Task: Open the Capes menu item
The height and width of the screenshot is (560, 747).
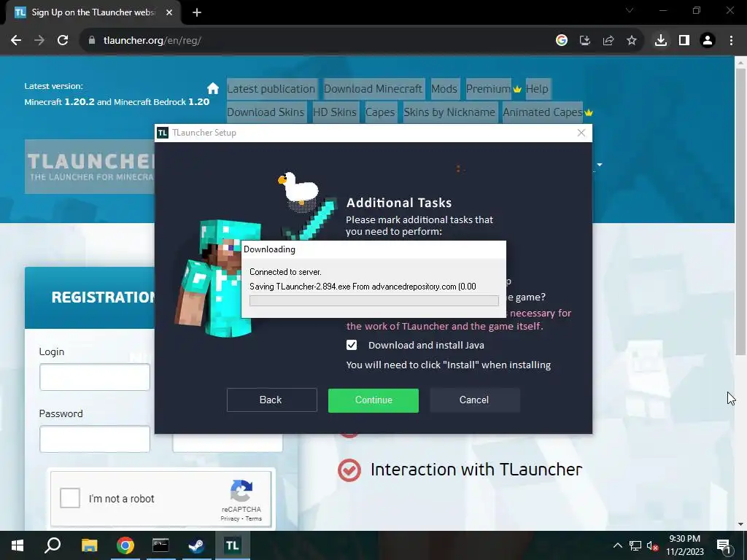Action: pos(380,112)
